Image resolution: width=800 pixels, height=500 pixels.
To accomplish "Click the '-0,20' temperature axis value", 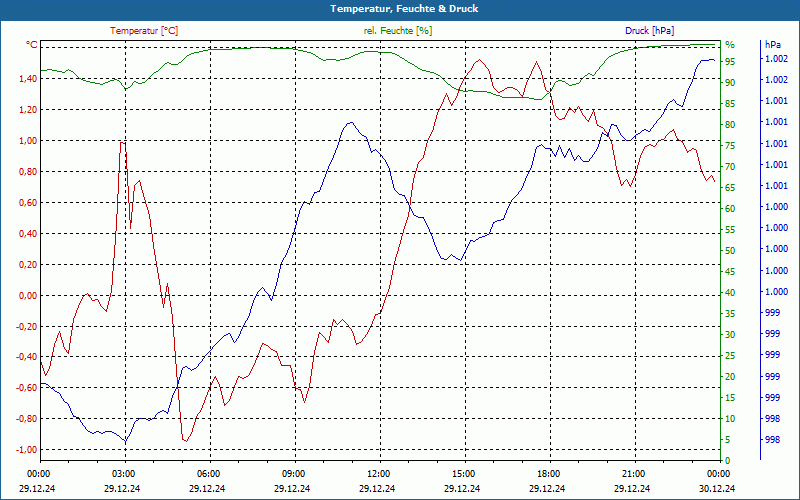I will [x=27, y=327].
